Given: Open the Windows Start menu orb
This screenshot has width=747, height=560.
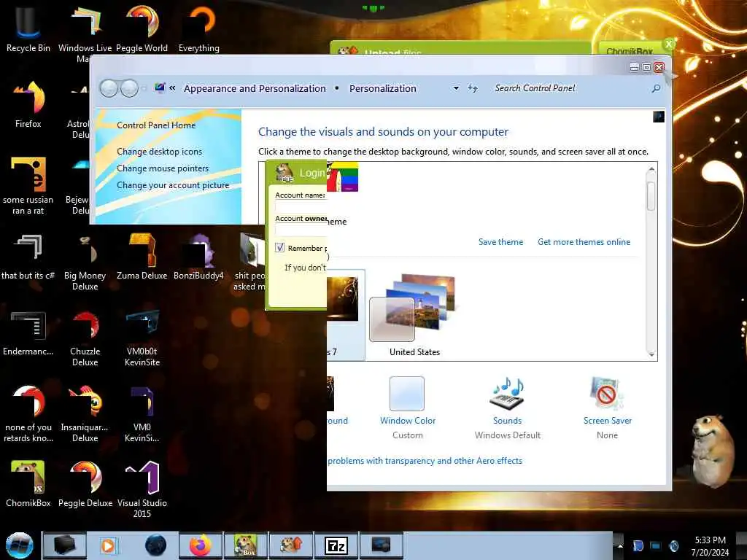Looking at the screenshot, I should pos(19,545).
